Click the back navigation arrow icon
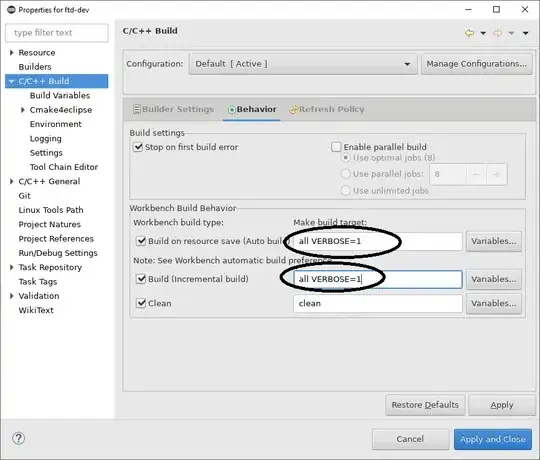The width and height of the screenshot is (540, 460). (x=469, y=33)
